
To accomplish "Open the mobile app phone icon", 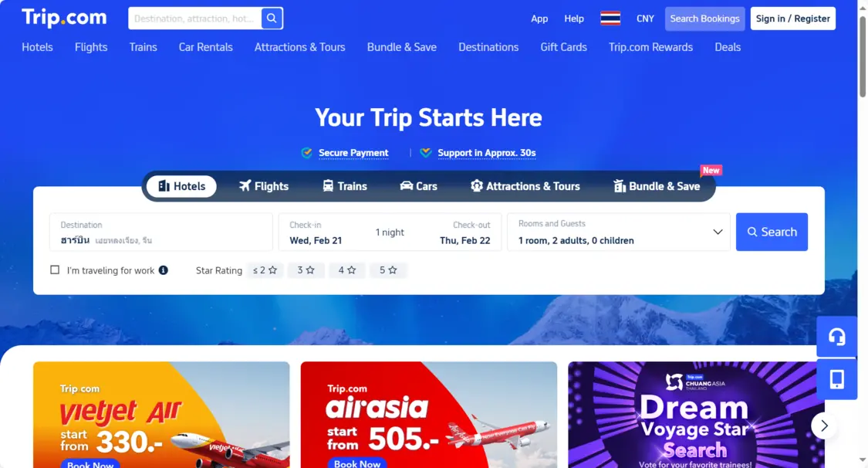I will tap(836, 379).
